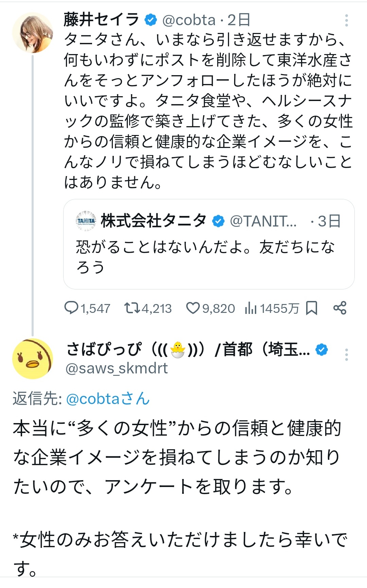Open the TANITA logo avatar
Image resolution: width=367 pixels, height=588 pixels.
coord(86,221)
